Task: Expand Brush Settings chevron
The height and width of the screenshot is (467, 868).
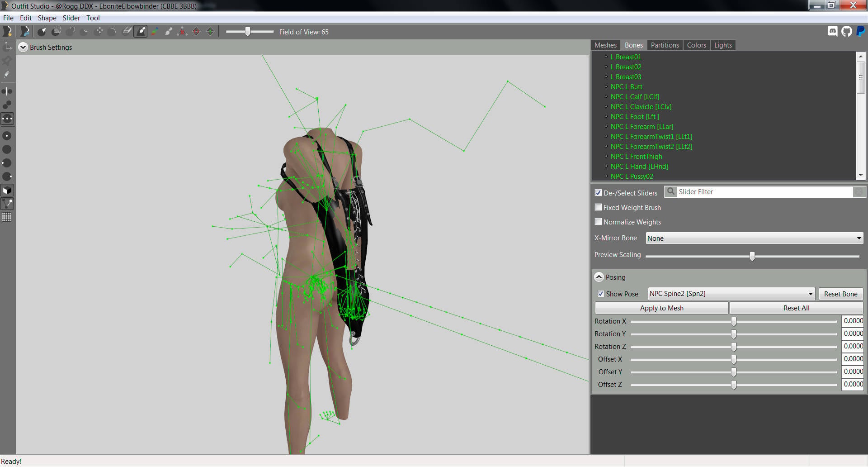Action: coord(23,47)
